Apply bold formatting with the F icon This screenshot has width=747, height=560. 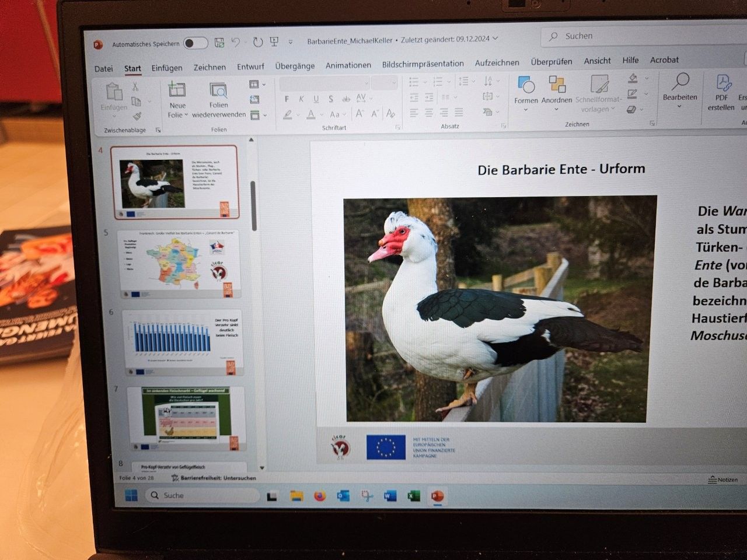[287, 99]
